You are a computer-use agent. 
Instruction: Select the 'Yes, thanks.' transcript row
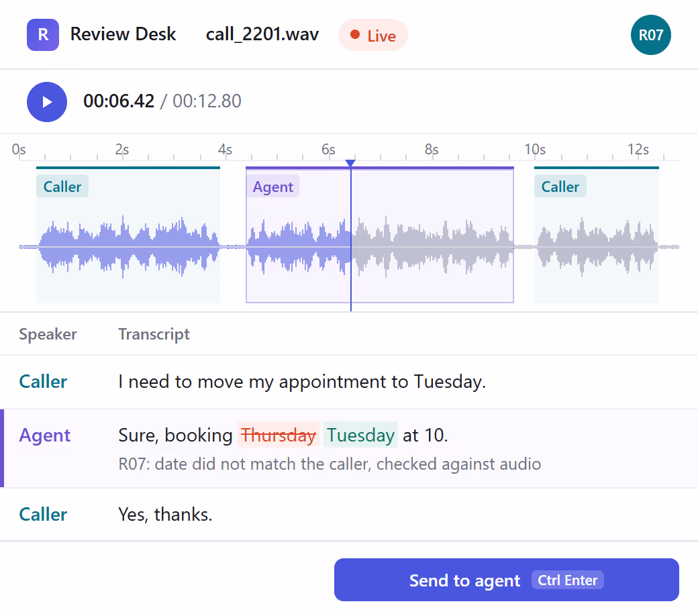tap(349, 515)
